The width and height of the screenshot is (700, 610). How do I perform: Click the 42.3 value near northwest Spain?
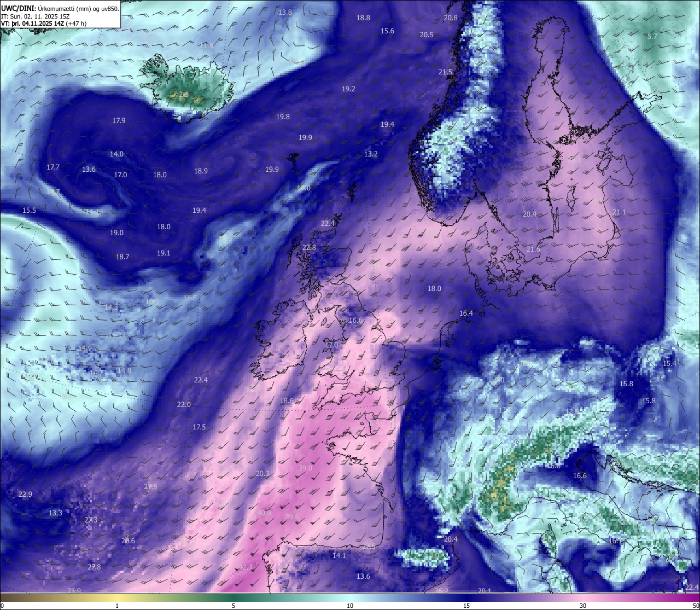click(x=247, y=567)
